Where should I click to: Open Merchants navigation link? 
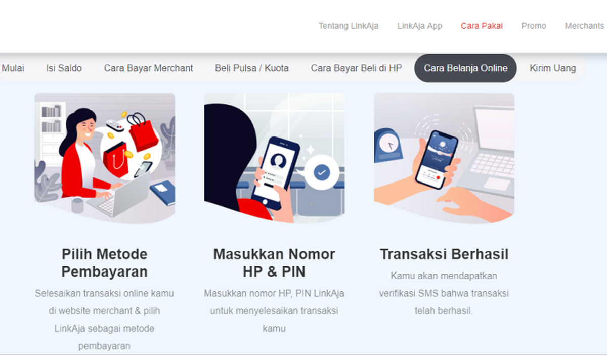click(x=584, y=26)
